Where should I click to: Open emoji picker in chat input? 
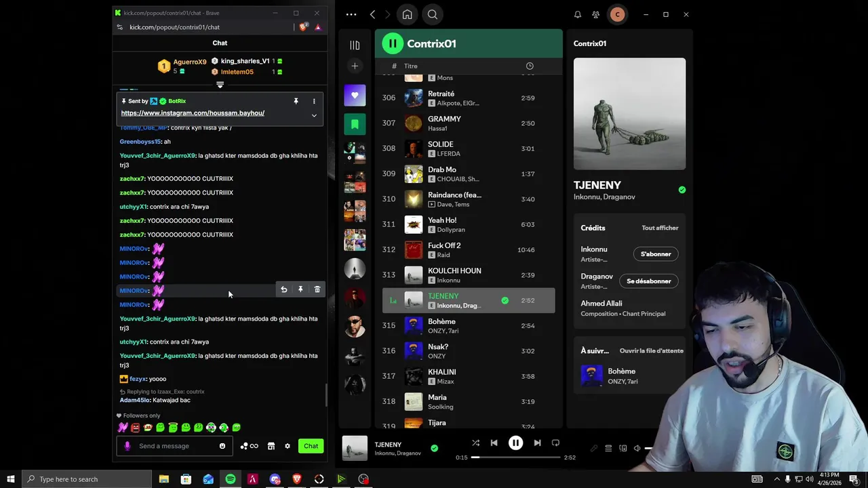(222, 446)
